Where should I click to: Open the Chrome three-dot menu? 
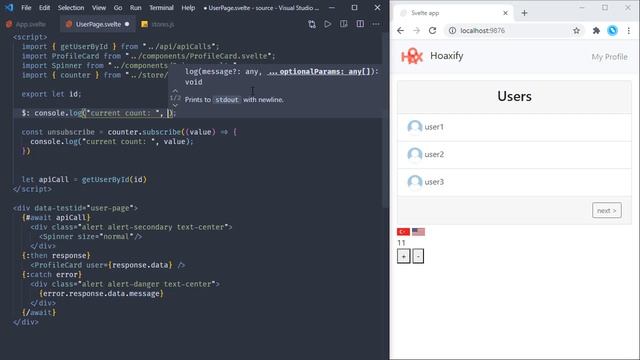pos(629,31)
